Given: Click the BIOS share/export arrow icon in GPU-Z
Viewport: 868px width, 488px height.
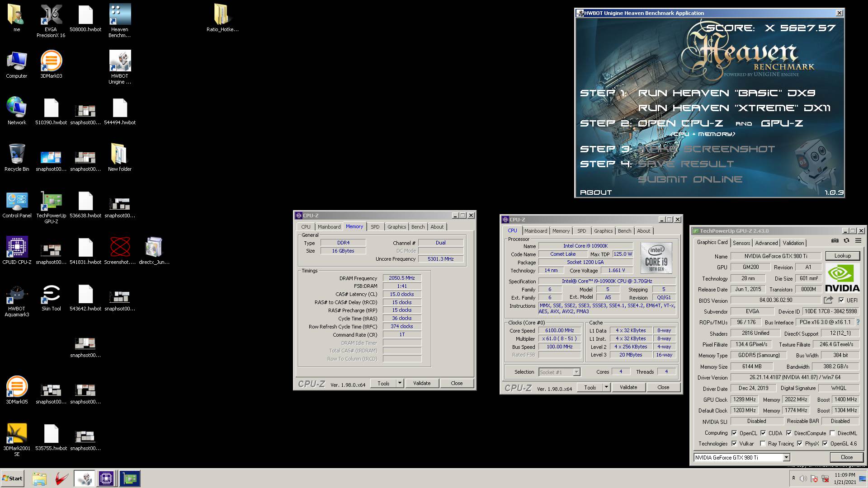Looking at the screenshot, I should pos(828,300).
